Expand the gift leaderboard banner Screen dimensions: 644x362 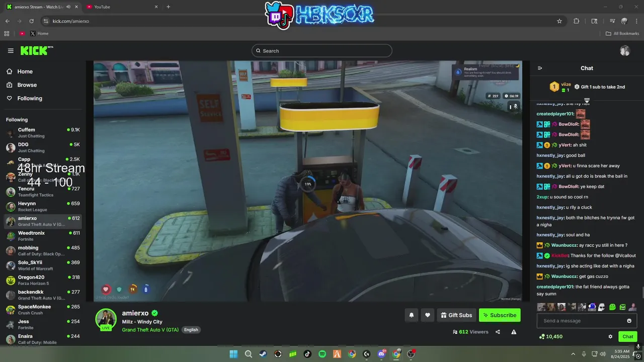click(x=587, y=101)
